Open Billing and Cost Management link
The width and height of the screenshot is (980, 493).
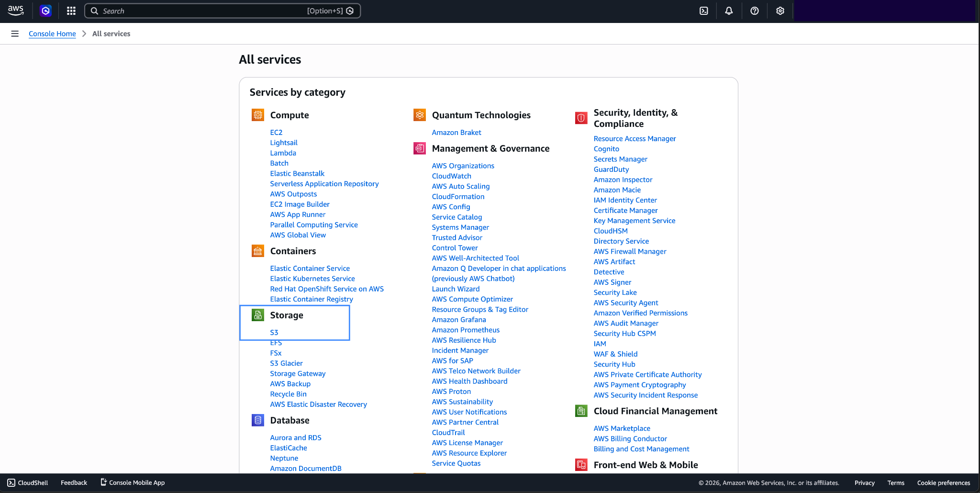[641, 449]
